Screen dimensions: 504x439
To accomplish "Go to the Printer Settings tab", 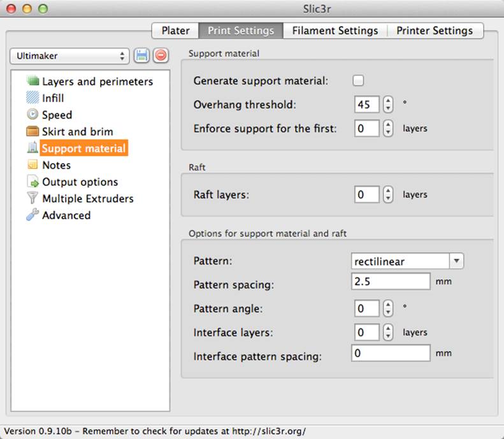I will tap(435, 31).
